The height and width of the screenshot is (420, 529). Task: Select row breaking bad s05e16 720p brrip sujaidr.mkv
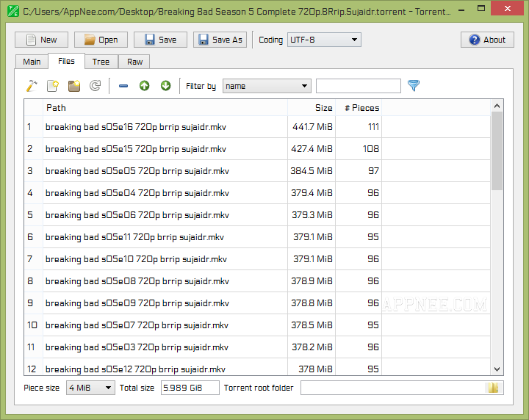pyautogui.click(x=257, y=127)
